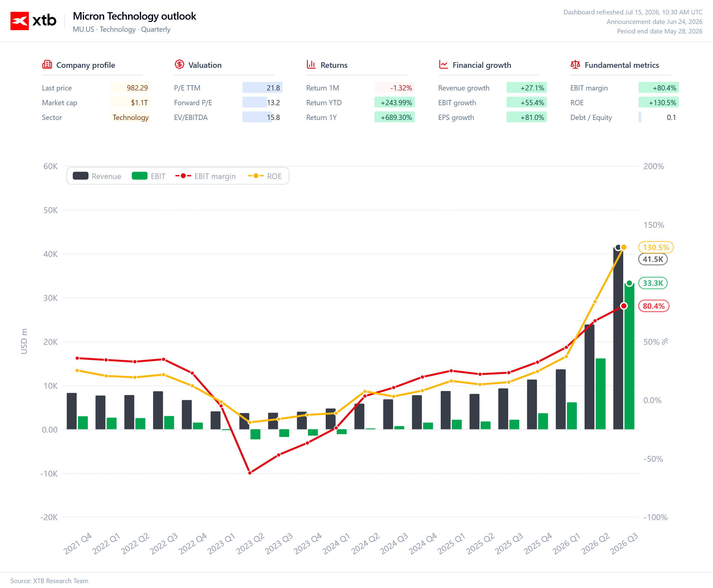
Task: Click the Valuation dollar coin icon
Action: 180,64
